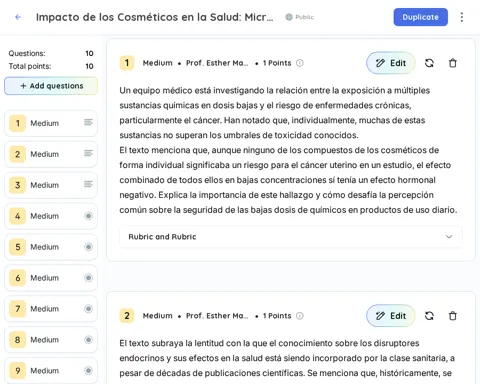Select question 6 Medium in the sidebar
This screenshot has height=384, width=480.
tap(51, 278)
